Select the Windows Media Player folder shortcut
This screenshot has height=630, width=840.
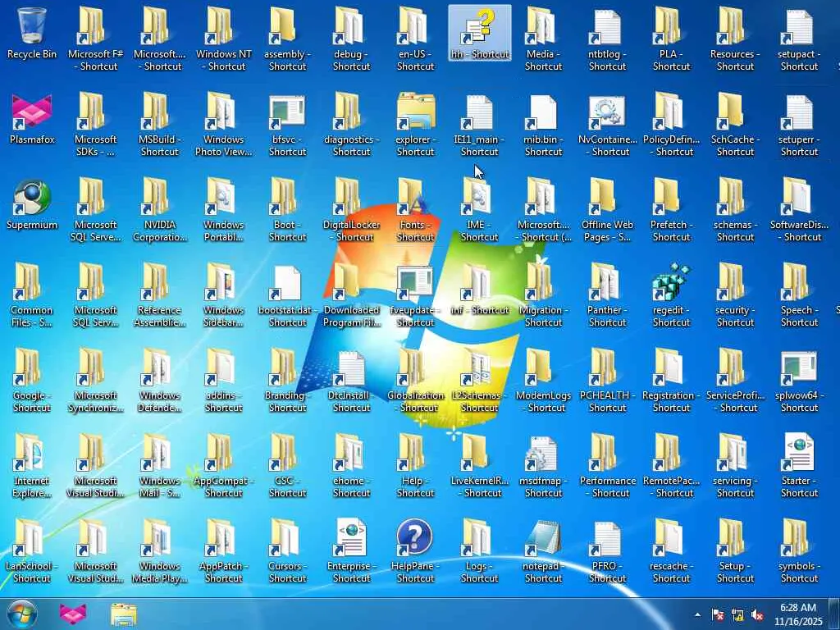pos(160,552)
